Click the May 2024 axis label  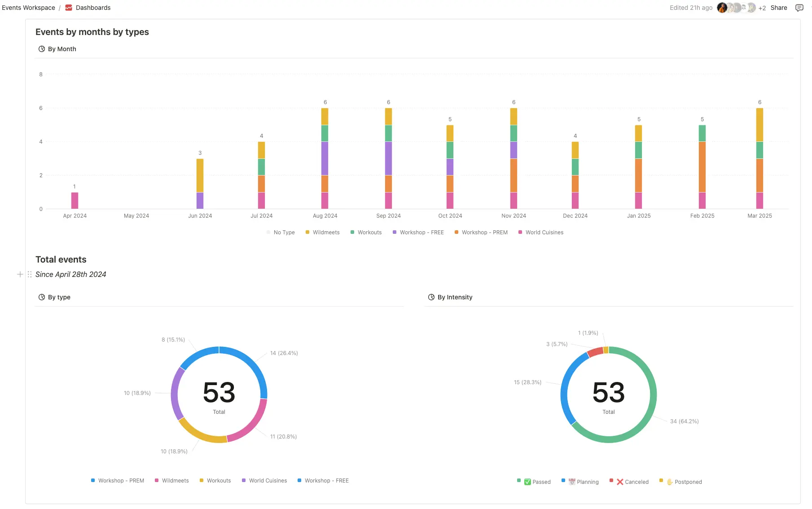coord(136,216)
